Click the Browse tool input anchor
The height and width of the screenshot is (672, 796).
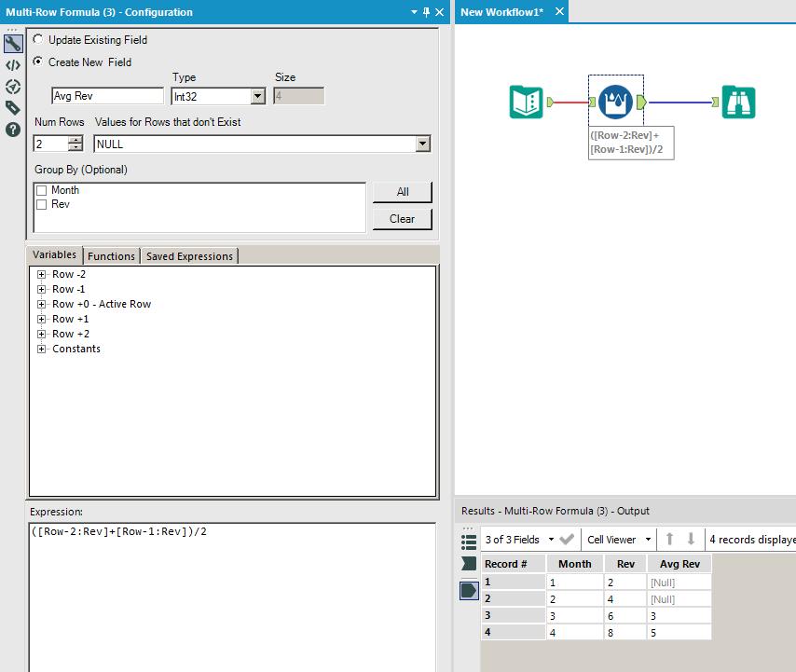[715, 102]
